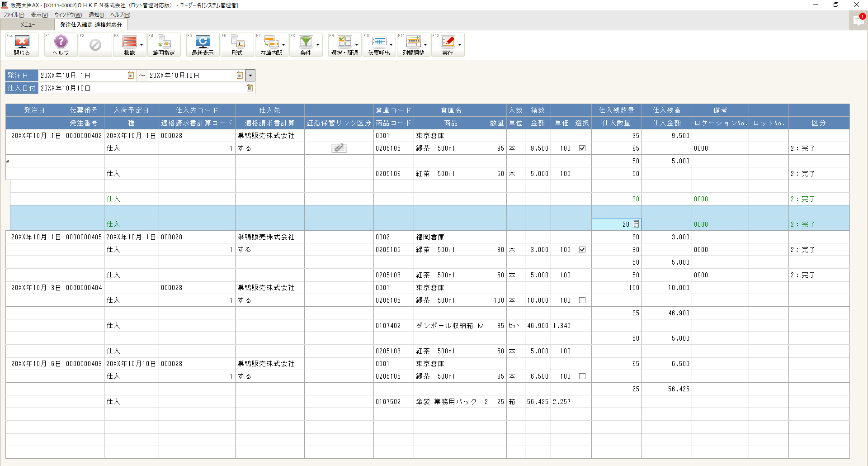Screen dimensions: 868x466
Task: Expand the 条件 dropdown arrow
Action: point(318,45)
